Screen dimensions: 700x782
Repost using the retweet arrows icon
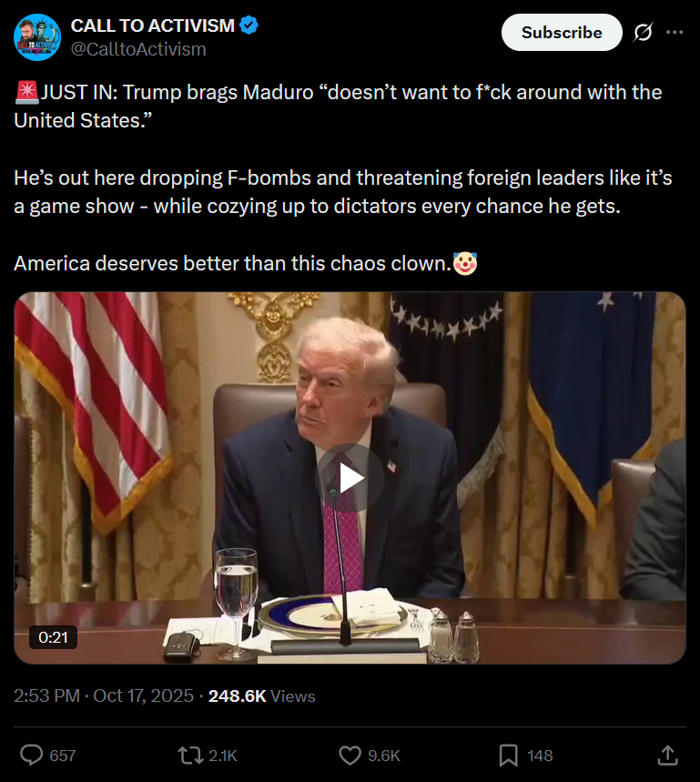click(x=190, y=755)
